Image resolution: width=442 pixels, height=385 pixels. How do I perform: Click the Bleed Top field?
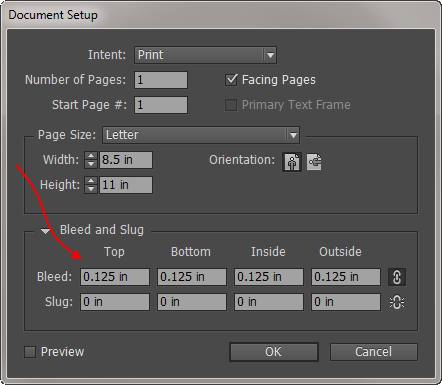point(115,277)
